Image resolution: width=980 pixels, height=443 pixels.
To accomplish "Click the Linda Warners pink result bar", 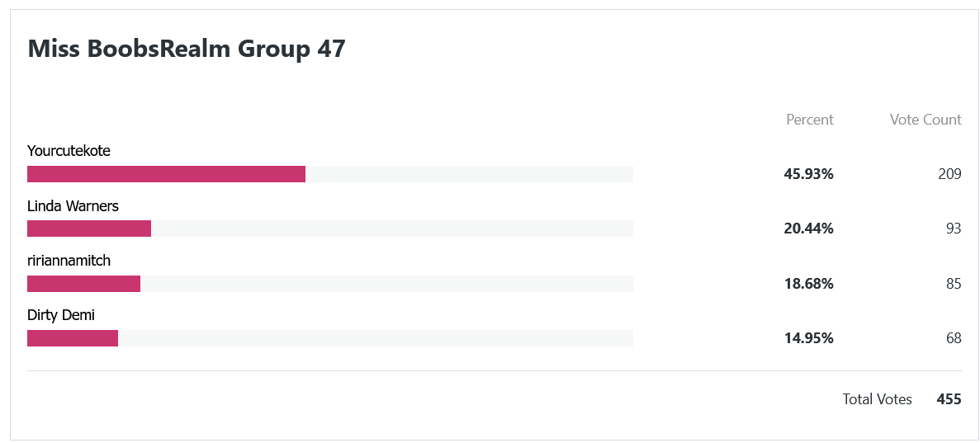I will click(x=89, y=229).
